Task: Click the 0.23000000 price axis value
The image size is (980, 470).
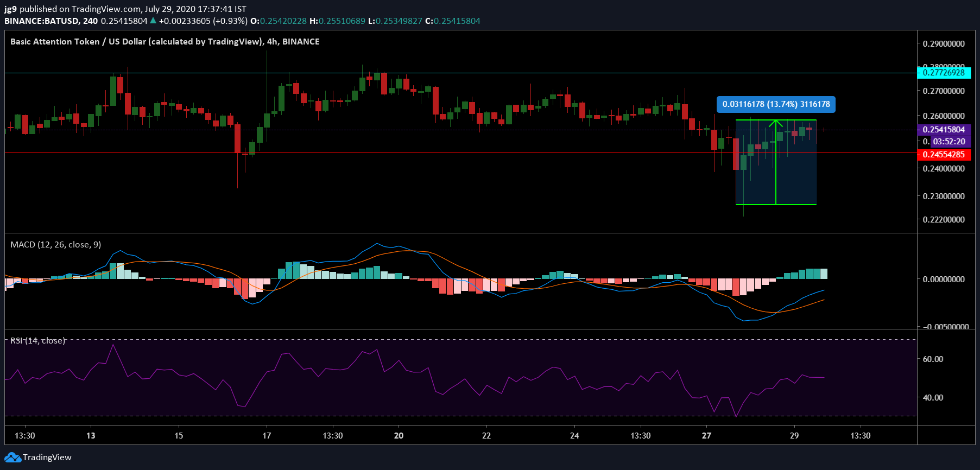Action: click(944, 196)
